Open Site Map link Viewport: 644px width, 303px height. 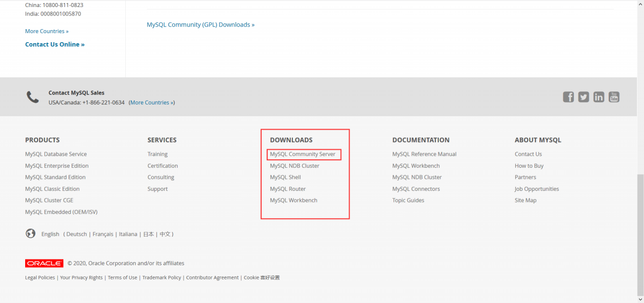[525, 200]
